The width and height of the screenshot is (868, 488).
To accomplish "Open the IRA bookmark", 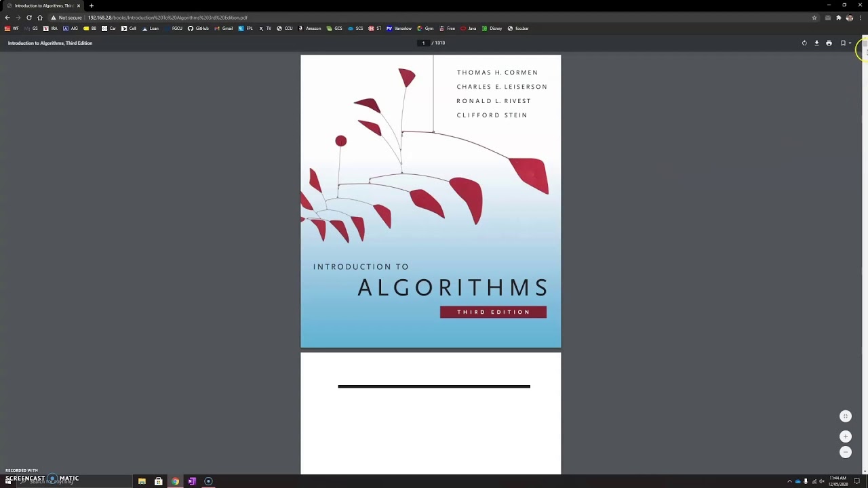I will pos(50,28).
